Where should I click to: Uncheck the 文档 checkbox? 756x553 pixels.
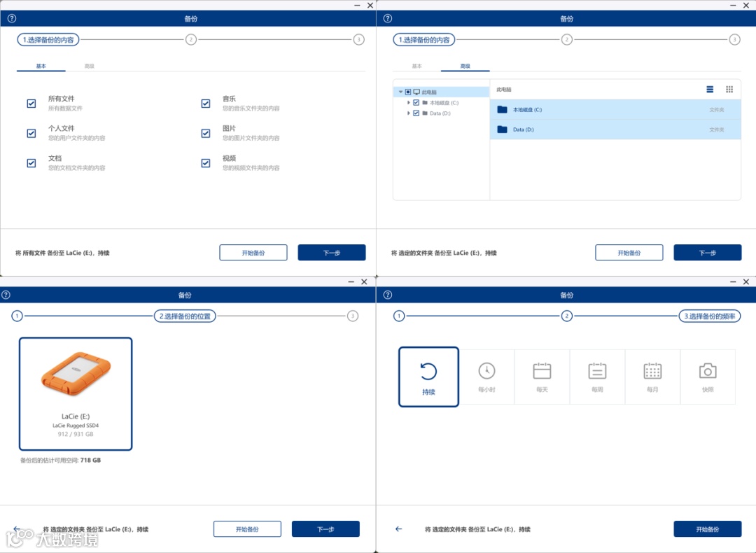click(x=31, y=163)
